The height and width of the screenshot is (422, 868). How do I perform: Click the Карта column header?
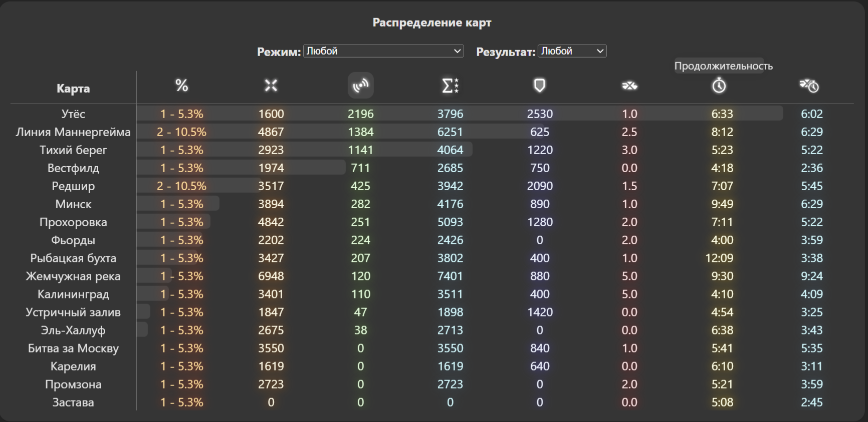click(x=73, y=89)
